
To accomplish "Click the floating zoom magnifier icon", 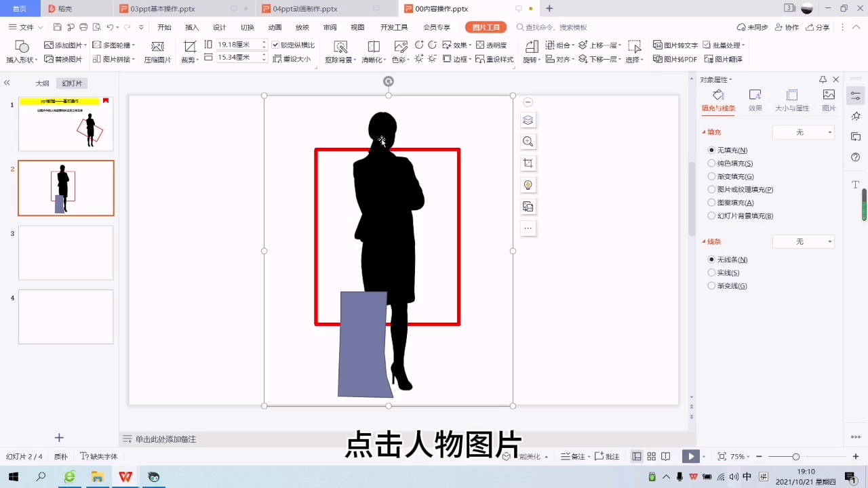I will coord(528,142).
